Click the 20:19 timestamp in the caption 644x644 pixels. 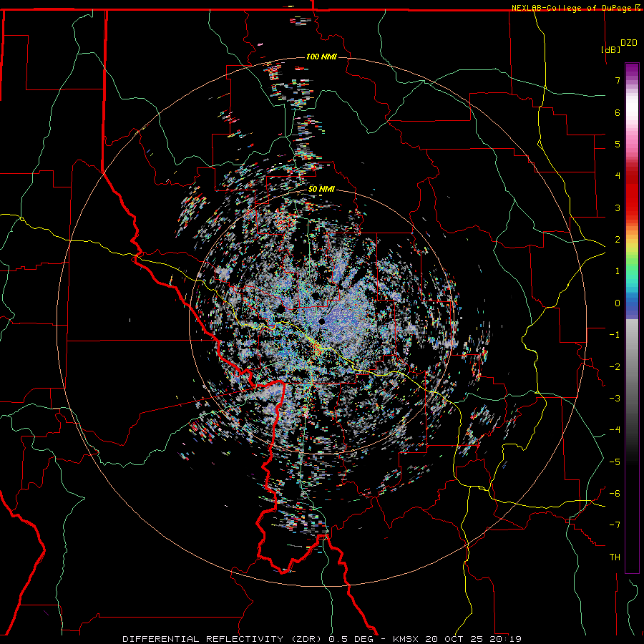click(x=506, y=639)
